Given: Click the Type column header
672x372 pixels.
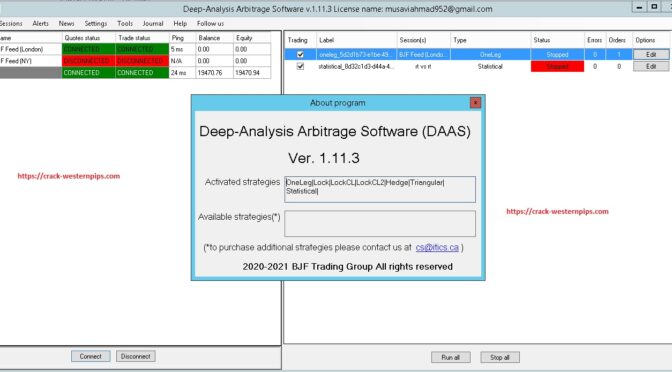Looking at the screenshot, I should point(490,40).
